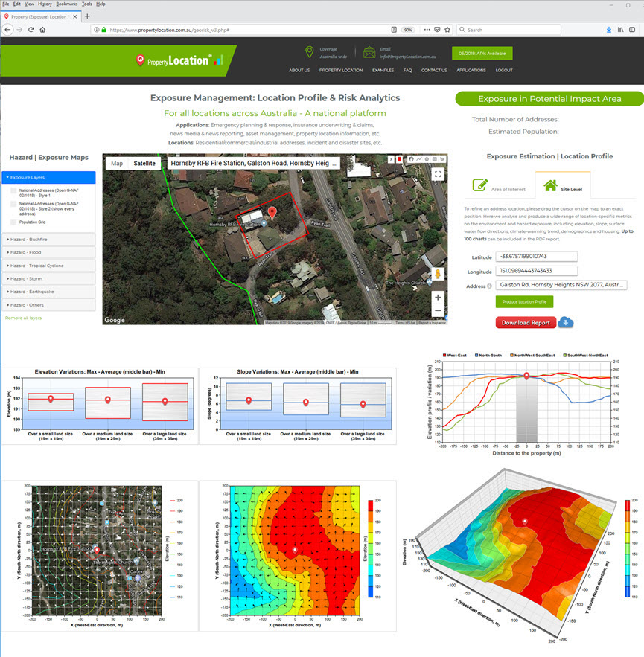
Task: Switch map to Satellite view
Action: (x=144, y=164)
